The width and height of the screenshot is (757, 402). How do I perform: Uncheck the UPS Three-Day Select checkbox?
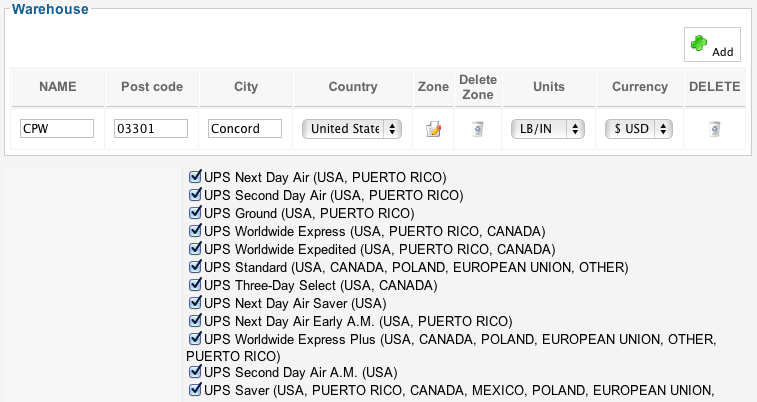(x=195, y=285)
